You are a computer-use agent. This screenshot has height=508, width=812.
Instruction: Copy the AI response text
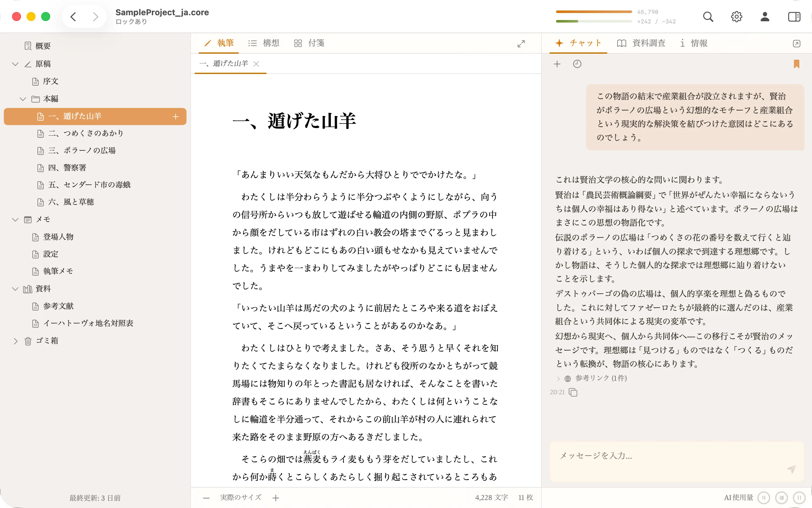[x=573, y=392]
